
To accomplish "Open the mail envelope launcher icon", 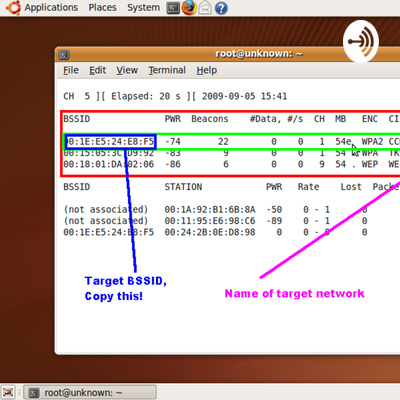I will tap(205, 8).
